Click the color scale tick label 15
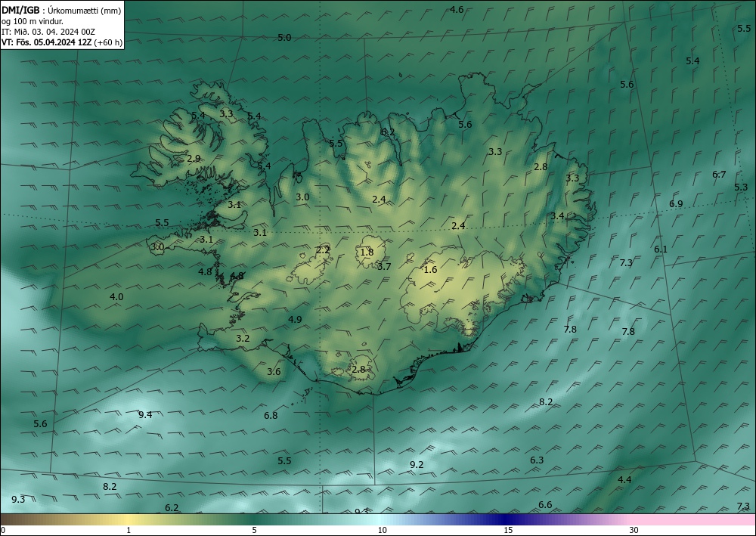 [x=508, y=530]
